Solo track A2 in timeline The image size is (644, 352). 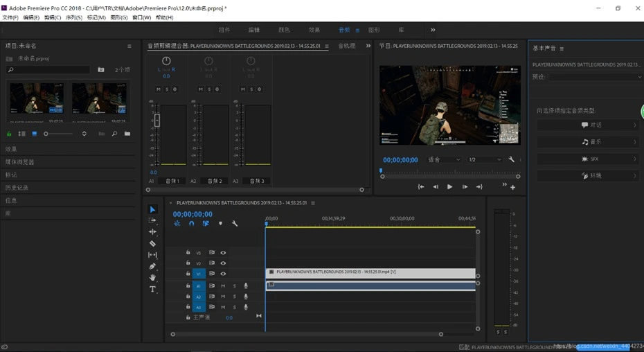coord(235,297)
